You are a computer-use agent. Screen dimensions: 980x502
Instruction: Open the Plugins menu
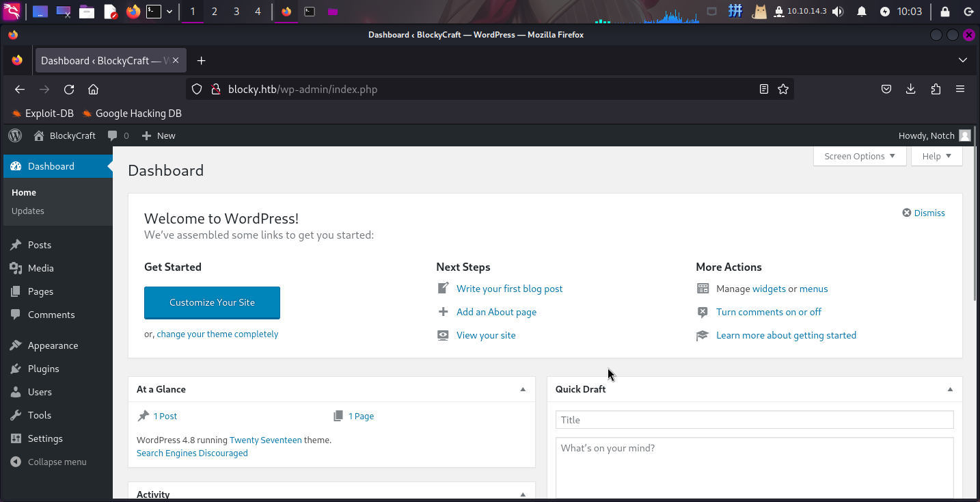[43, 369]
